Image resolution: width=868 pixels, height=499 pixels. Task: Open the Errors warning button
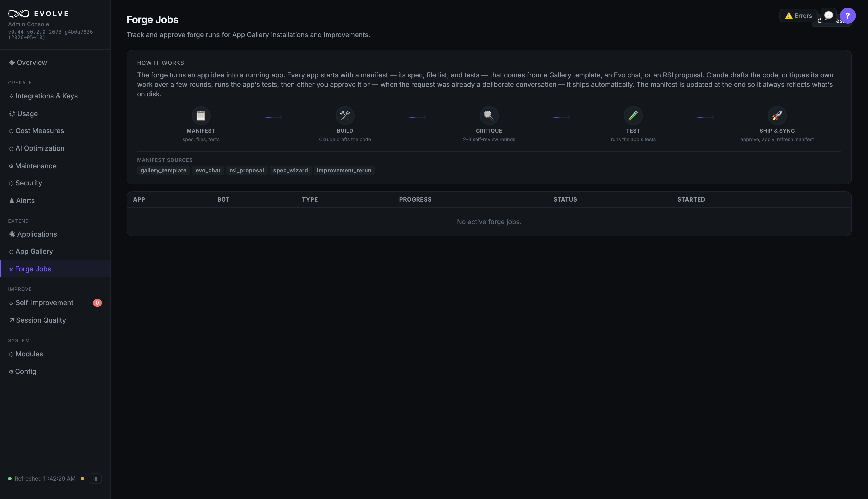(x=798, y=15)
